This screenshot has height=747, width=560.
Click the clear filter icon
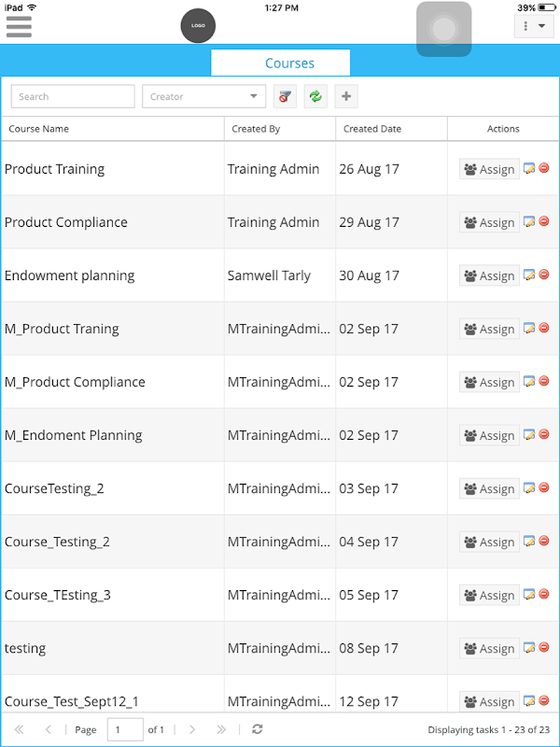[285, 96]
